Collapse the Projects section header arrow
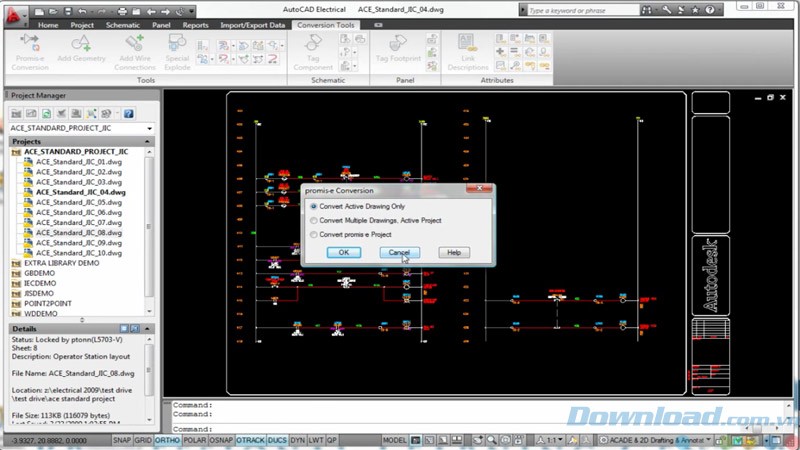800x450 pixels. pyautogui.click(x=147, y=141)
